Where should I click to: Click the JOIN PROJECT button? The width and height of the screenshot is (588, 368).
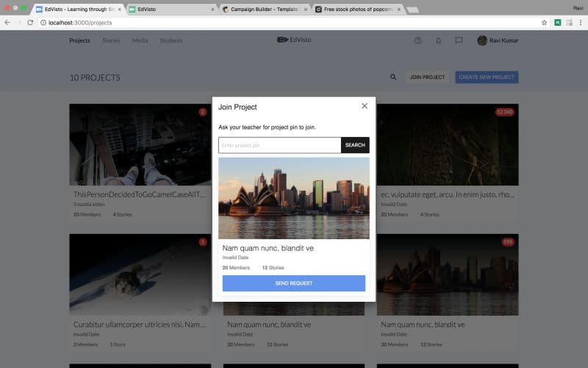427,77
